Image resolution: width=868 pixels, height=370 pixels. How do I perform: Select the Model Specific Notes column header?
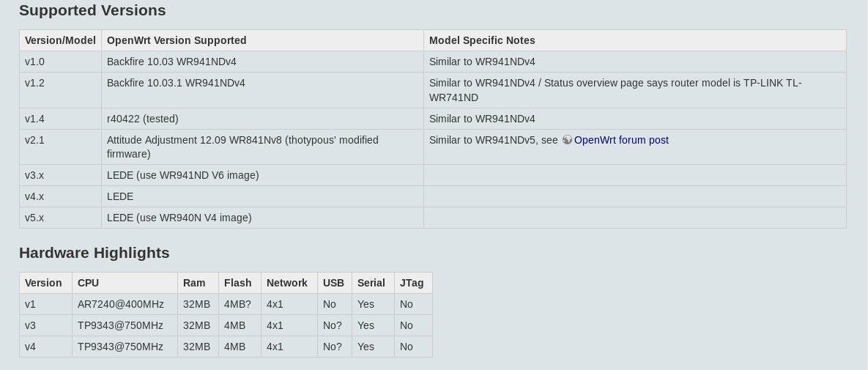(635, 40)
